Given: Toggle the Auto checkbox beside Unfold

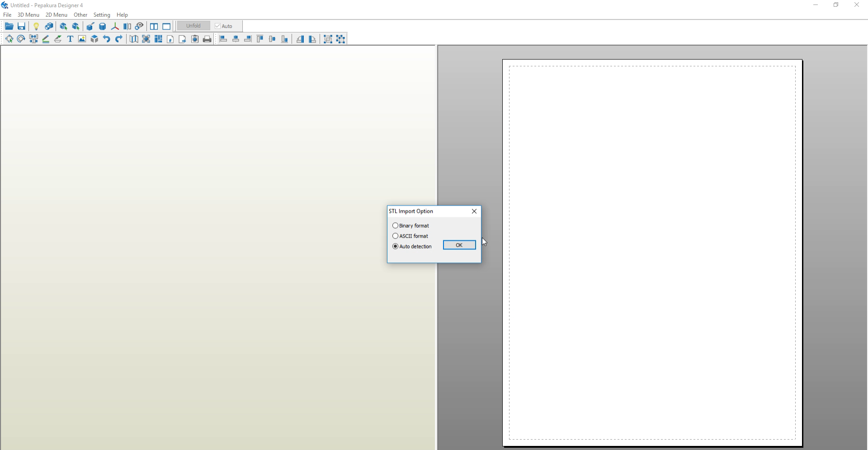Looking at the screenshot, I should (x=217, y=26).
